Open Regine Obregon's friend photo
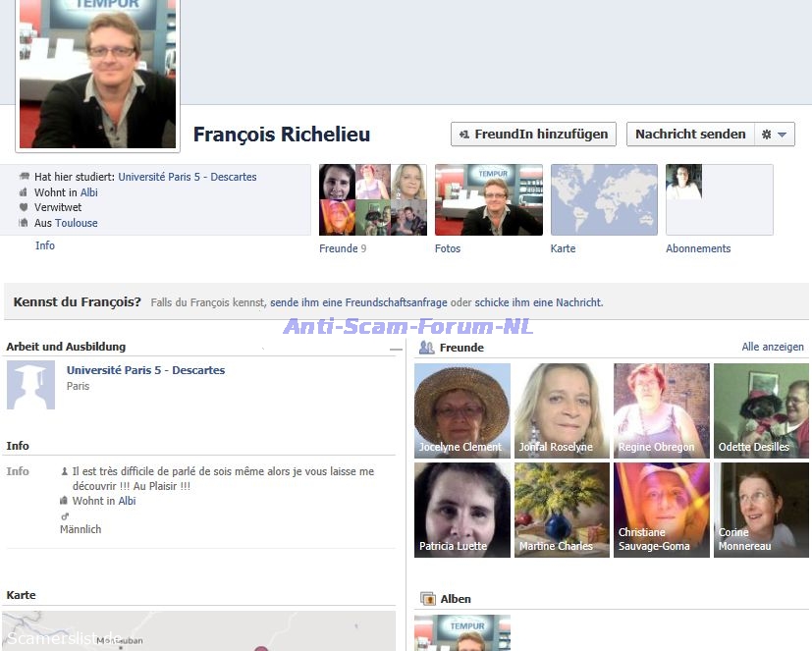Screen dimensions: 812x651 (x=661, y=410)
